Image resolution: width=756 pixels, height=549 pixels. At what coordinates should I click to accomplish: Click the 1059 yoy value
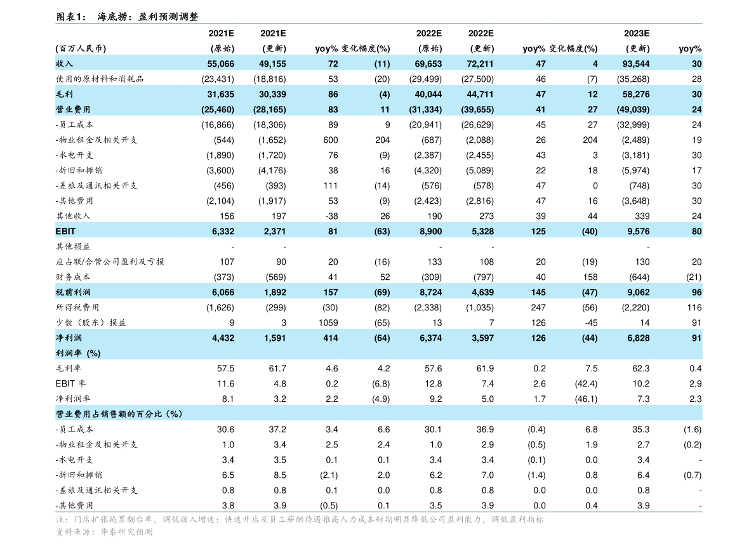point(328,323)
